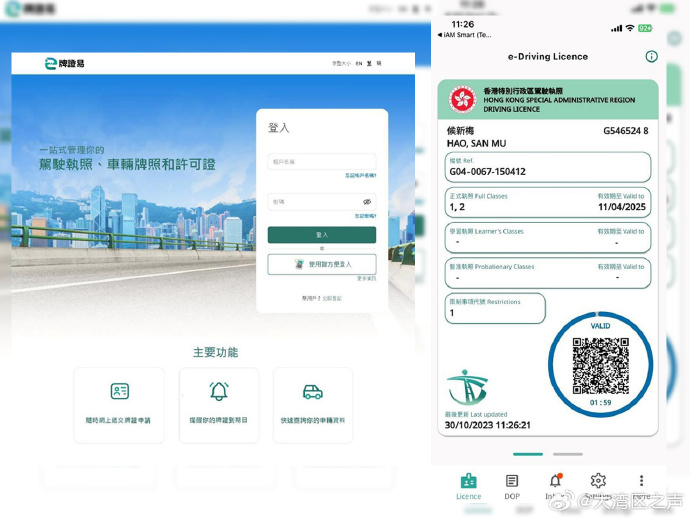Click the username input field
The width and height of the screenshot is (690, 518).
322,162
